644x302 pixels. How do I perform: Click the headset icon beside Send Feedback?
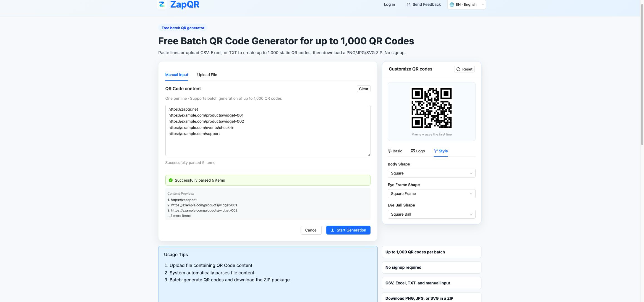click(x=408, y=4)
